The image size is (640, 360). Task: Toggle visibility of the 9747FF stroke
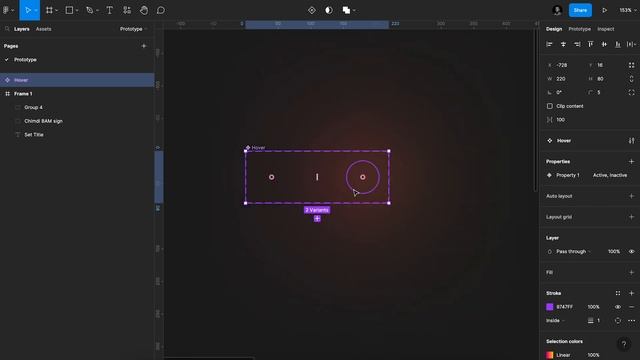[618, 307]
